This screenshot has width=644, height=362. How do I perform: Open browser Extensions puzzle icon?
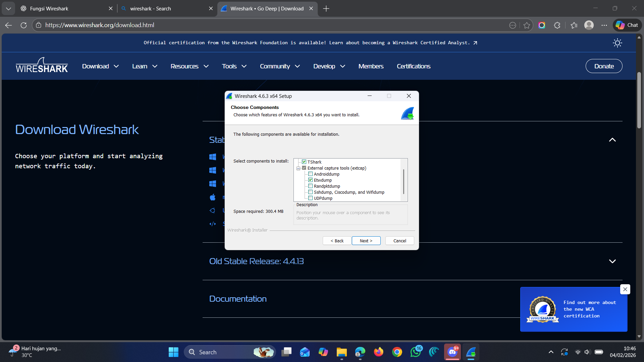click(x=557, y=25)
